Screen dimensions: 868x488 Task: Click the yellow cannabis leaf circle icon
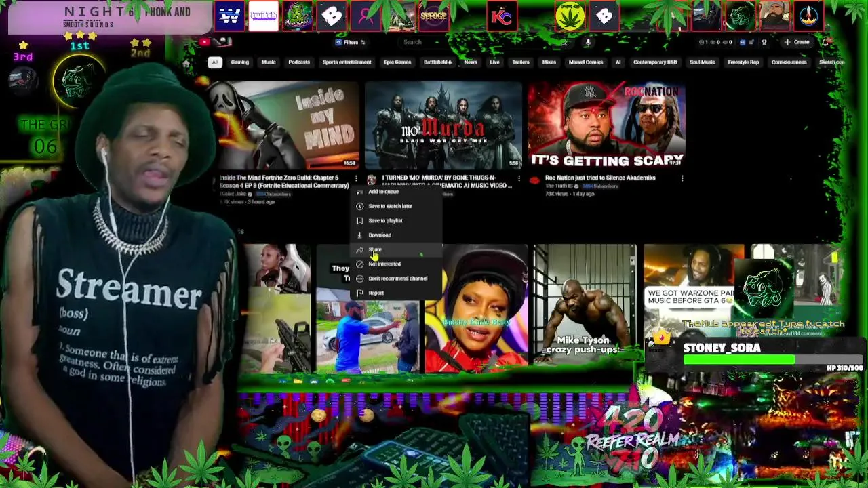pyautogui.click(x=570, y=16)
